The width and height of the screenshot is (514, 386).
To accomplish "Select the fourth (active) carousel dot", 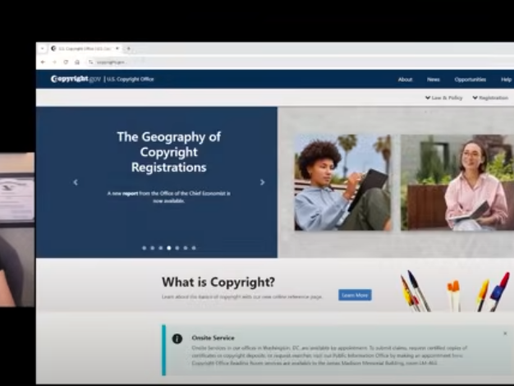I will pos(169,248).
